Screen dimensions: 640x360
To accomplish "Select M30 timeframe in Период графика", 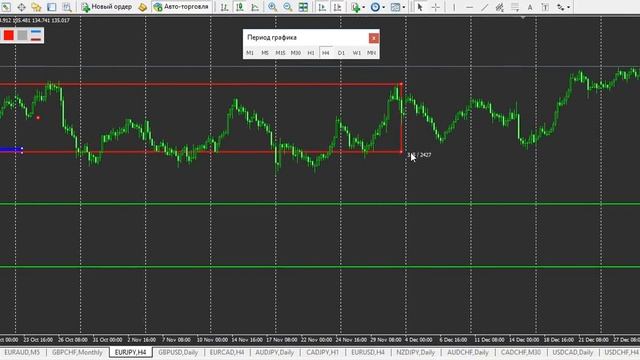I will pos(296,53).
